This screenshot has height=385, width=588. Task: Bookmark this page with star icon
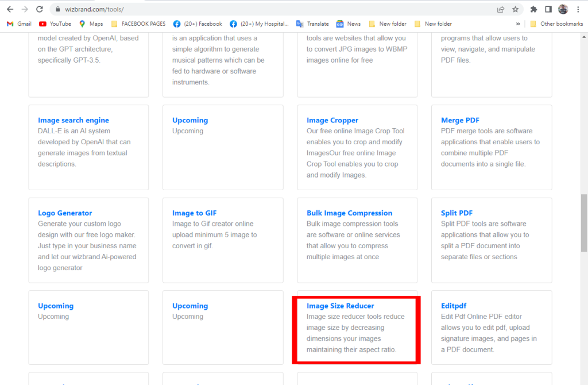(x=516, y=9)
